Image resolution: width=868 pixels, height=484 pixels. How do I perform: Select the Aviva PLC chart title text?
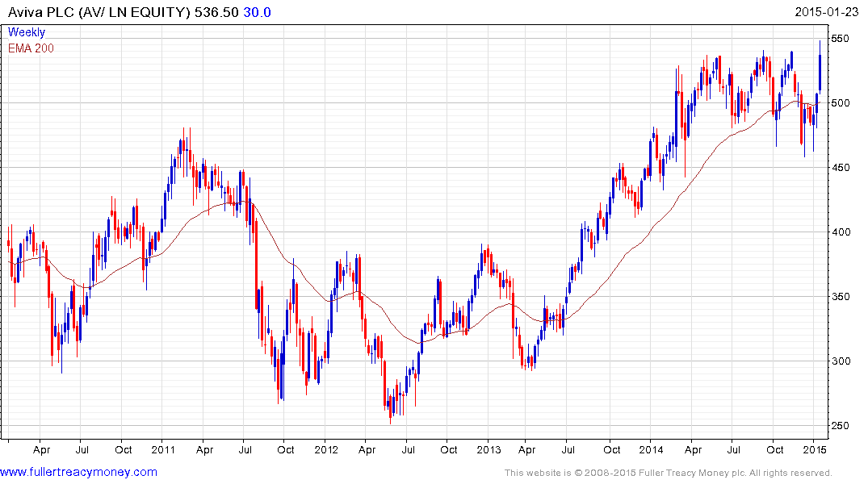point(99,12)
